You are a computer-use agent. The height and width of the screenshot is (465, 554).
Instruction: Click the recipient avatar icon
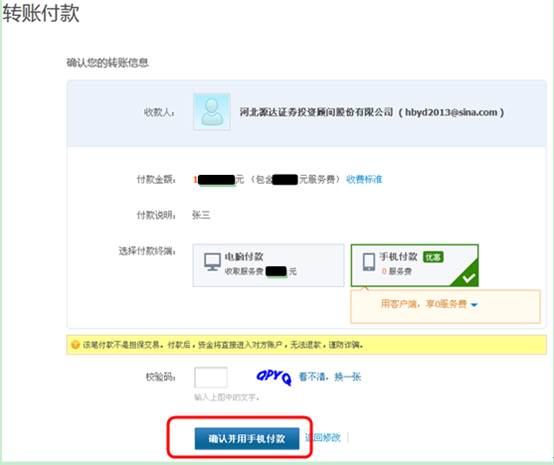[x=212, y=112]
